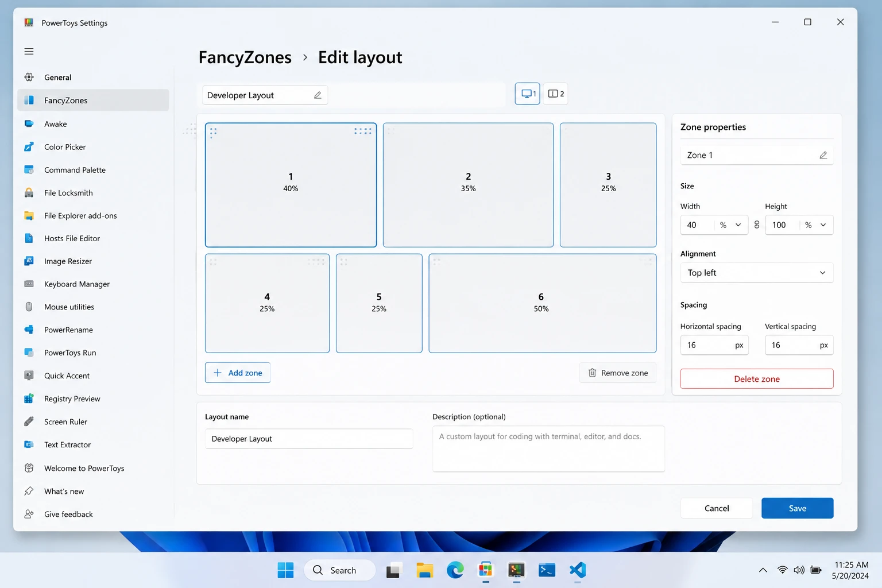This screenshot has height=588, width=882.
Task: Select monitor 2 tab
Action: [x=556, y=94]
